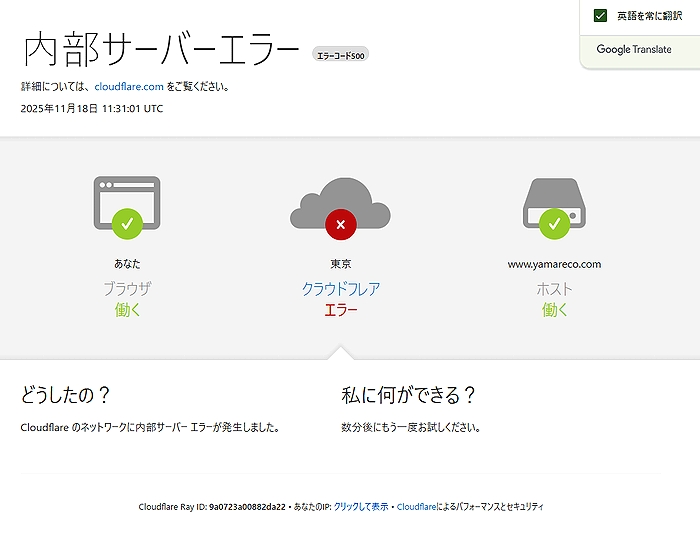Click the 内部サーバーエラー heading
The width and height of the screenshot is (700, 548).
coord(161,49)
